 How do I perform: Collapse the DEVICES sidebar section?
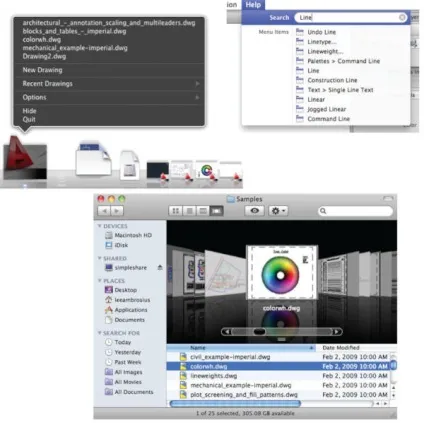[x=99, y=226]
